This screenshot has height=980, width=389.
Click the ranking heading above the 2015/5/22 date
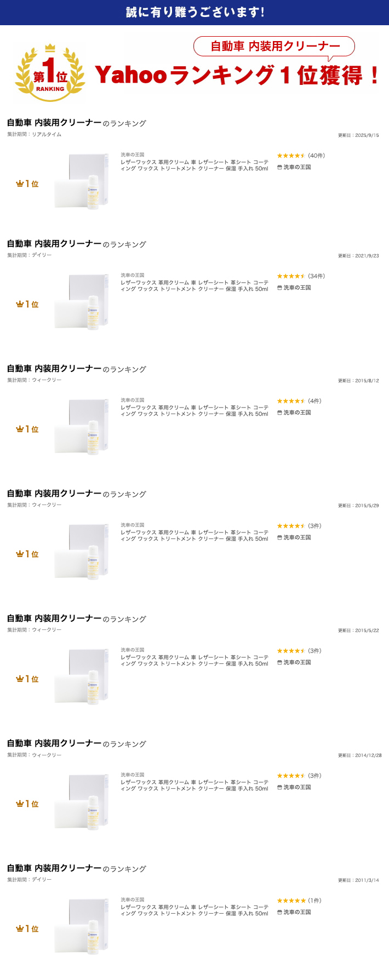pyautogui.click(x=77, y=619)
